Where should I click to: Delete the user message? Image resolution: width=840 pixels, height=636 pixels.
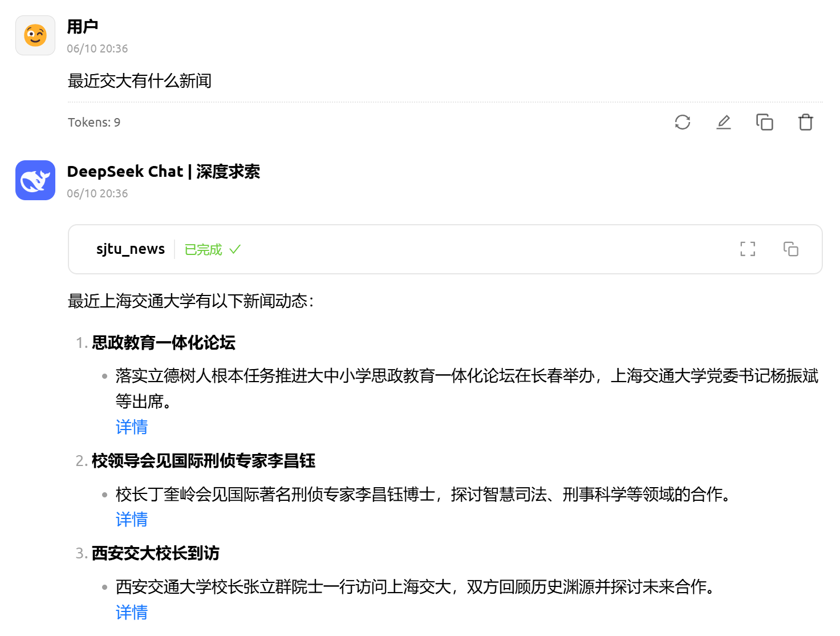click(805, 122)
